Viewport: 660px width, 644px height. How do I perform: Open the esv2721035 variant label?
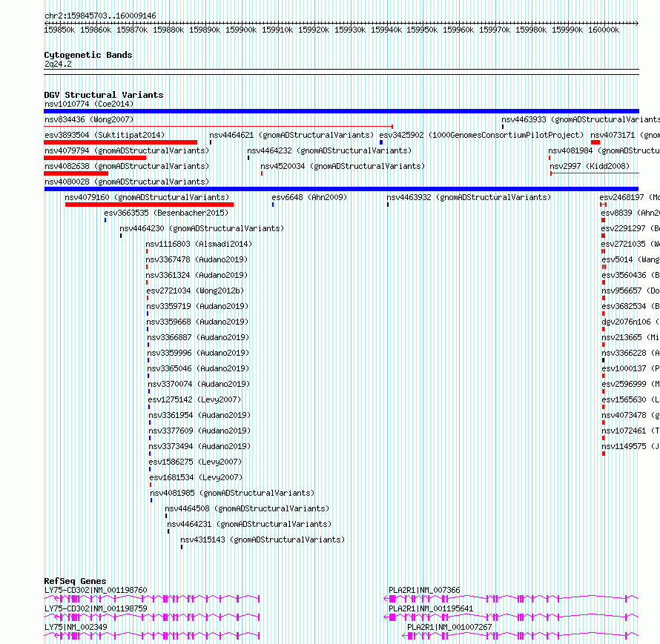[x=630, y=244]
